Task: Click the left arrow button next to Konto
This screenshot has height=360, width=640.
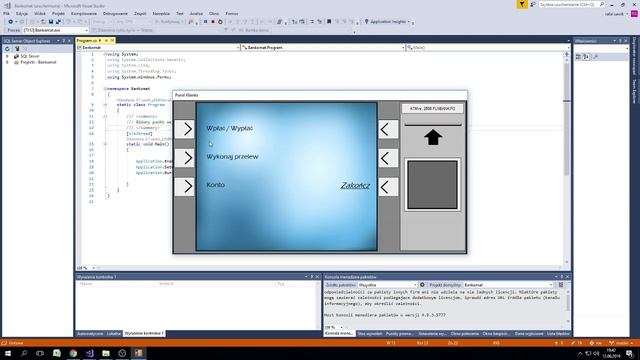Action: click(x=184, y=187)
